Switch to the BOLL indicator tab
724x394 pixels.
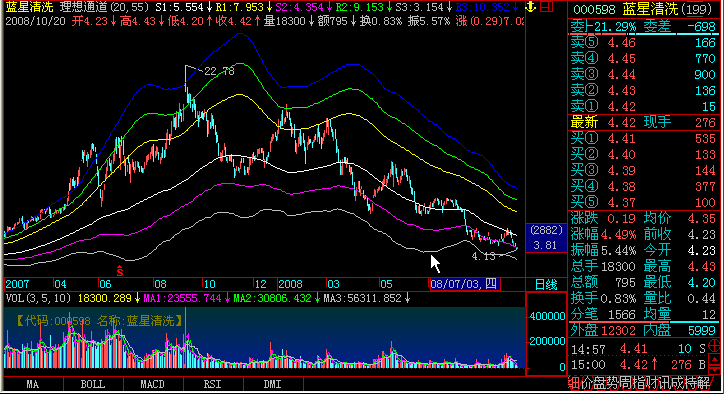(93, 384)
